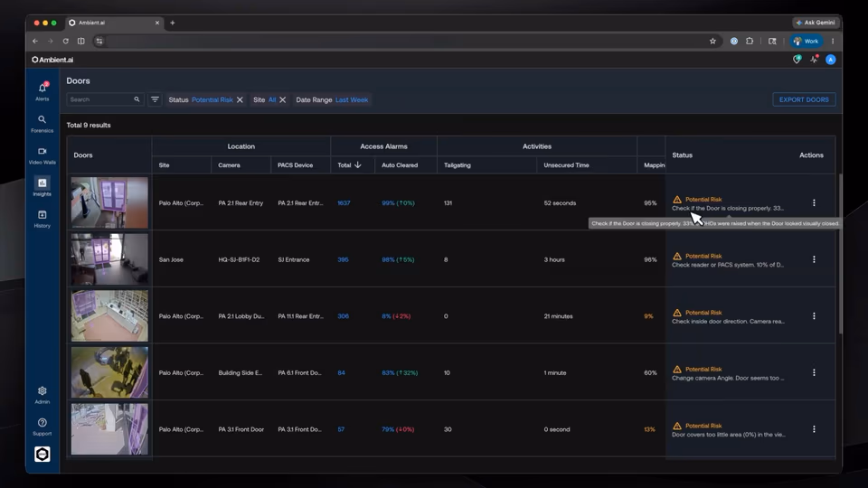Open actions menu for PA 2.1 Lobby row
The height and width of the screenshot is (488, 868).
point(814,316)
